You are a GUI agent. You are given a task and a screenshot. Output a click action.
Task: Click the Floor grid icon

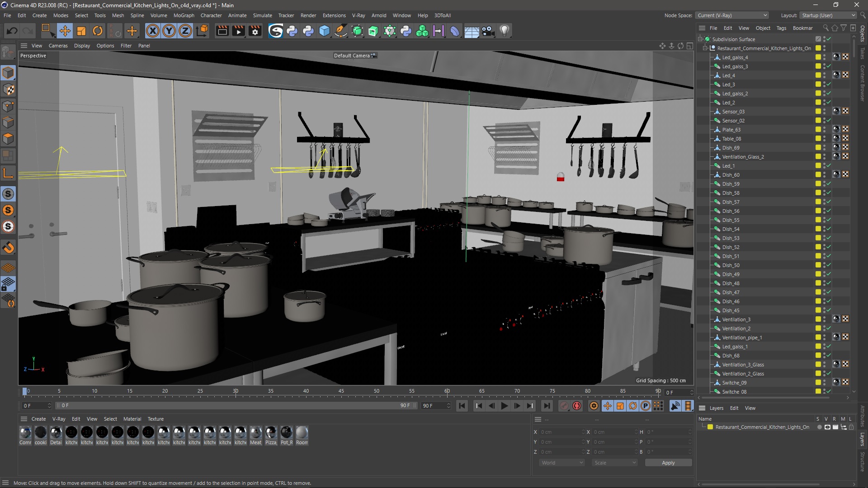tap(472, 31)
